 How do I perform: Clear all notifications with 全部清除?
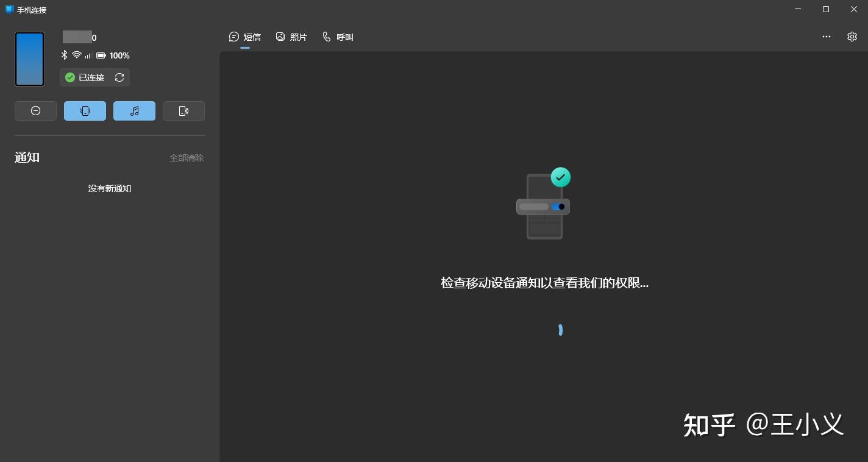pyautogui.click(x=187, y=158)
